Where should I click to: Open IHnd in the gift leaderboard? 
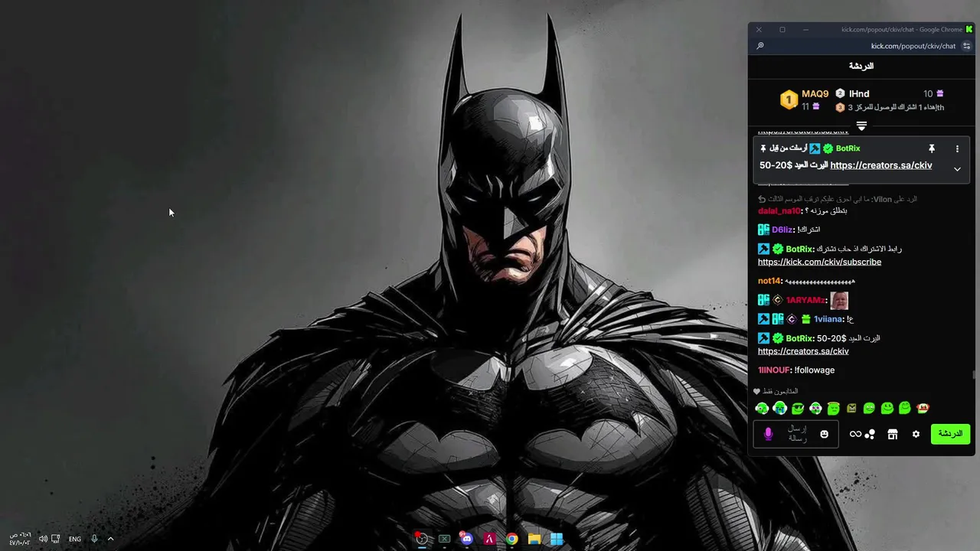859,93
